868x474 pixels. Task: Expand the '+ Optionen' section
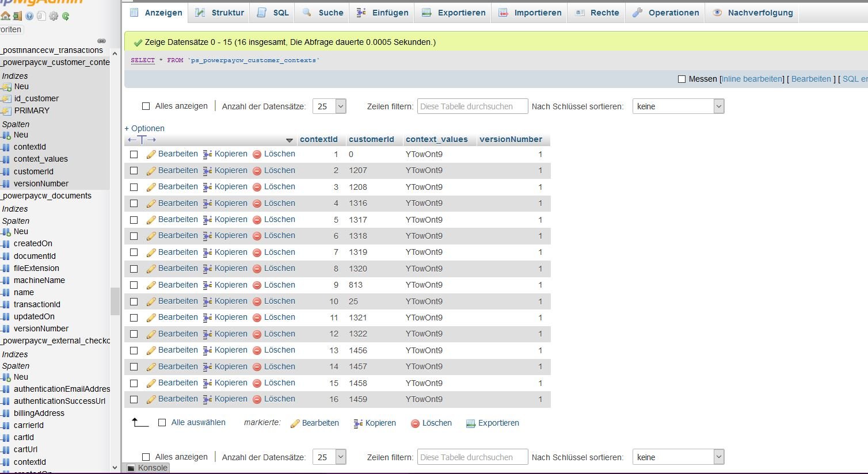144,128
